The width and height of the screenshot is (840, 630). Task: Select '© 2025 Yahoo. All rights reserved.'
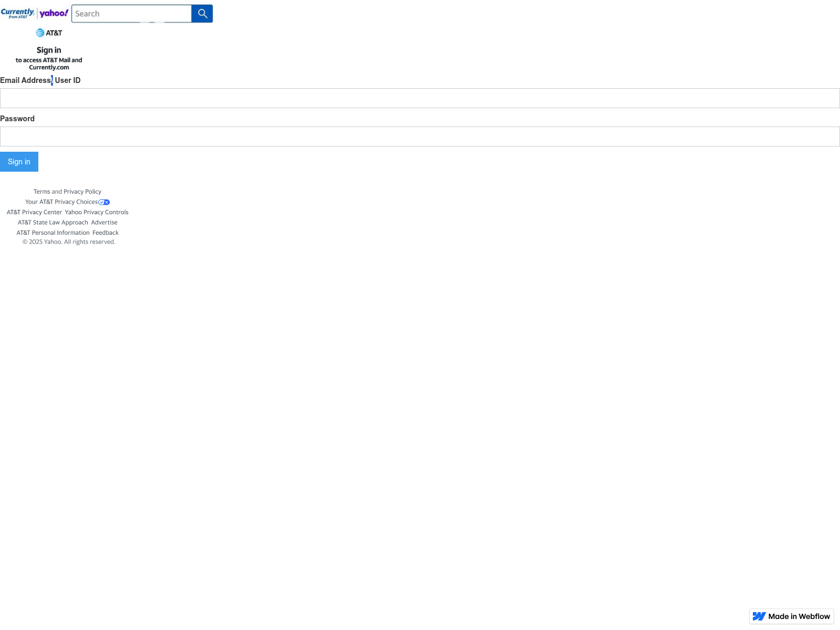tap(69, 242)
